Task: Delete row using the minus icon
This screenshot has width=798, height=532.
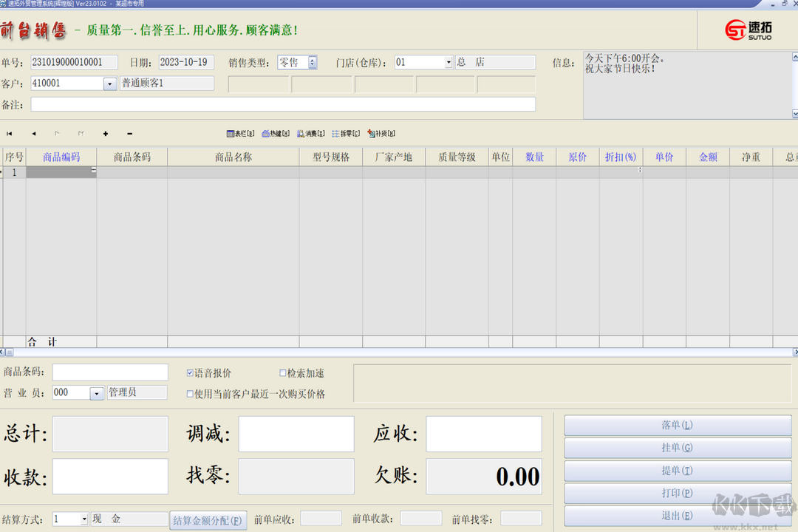Action: pos(130,134)
